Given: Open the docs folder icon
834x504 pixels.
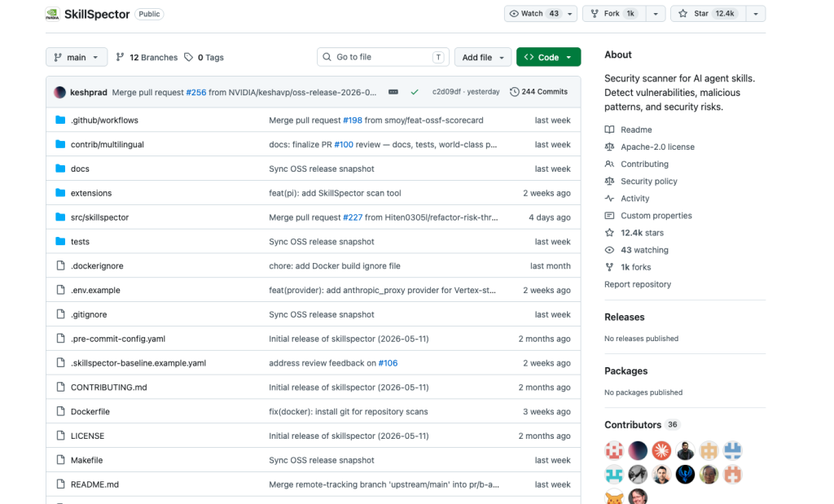Looking at the screenshot, I should click(60, 169).
